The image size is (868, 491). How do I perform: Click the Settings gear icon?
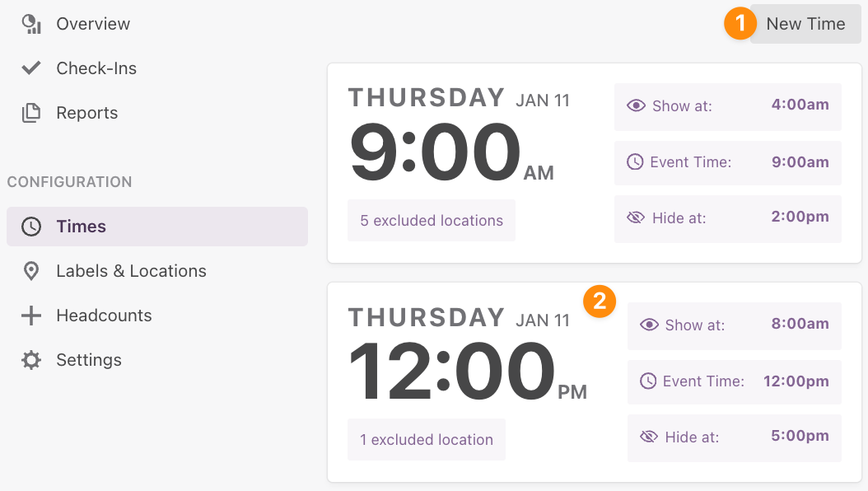31,360
